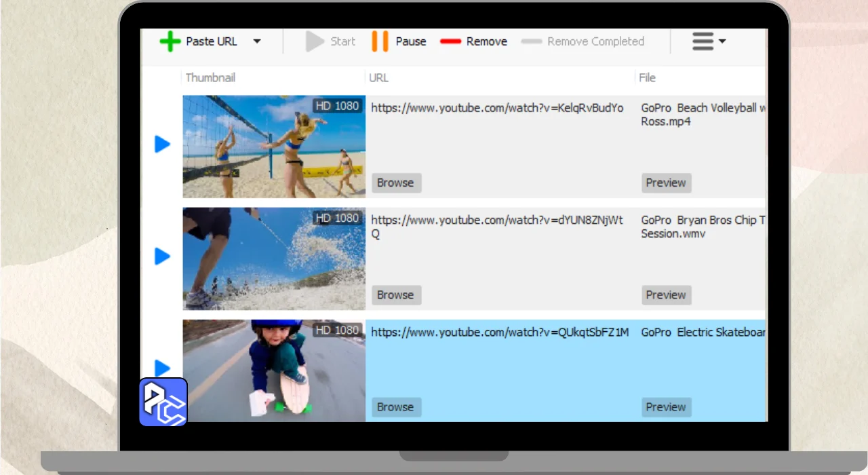Click the green plus Paste URL icon
Screen dimensions: 868x475
click(x=170, y=41)
